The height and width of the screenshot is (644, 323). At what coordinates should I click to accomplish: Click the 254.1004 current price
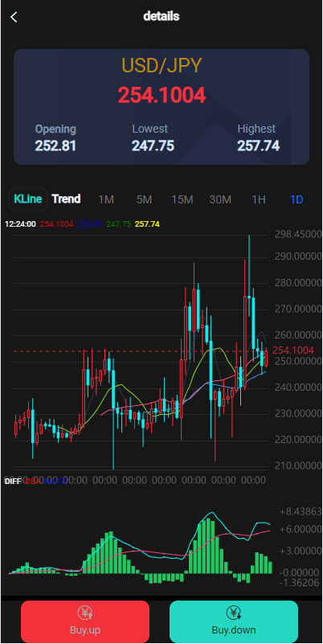pyautogui.click(x=161, y=96)
